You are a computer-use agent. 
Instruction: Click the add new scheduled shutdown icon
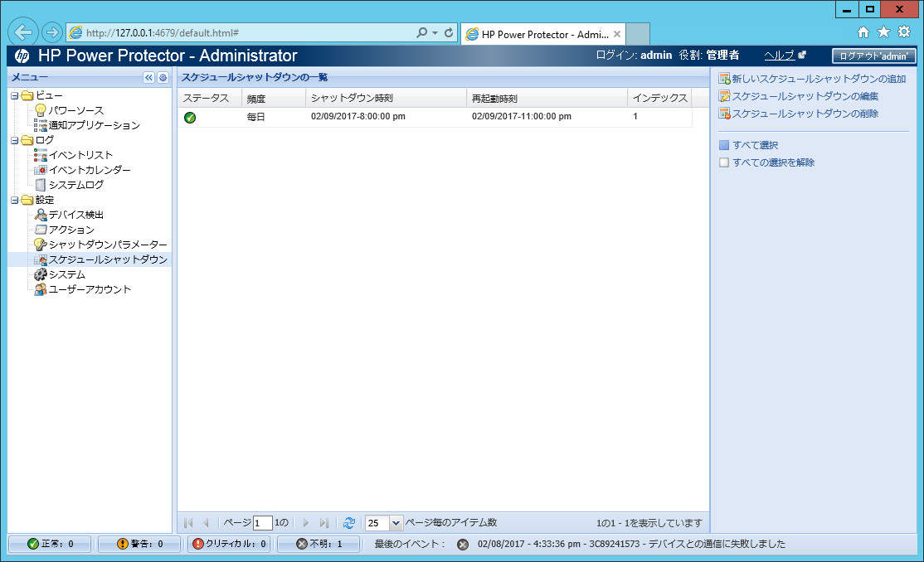tap(724, 79)
